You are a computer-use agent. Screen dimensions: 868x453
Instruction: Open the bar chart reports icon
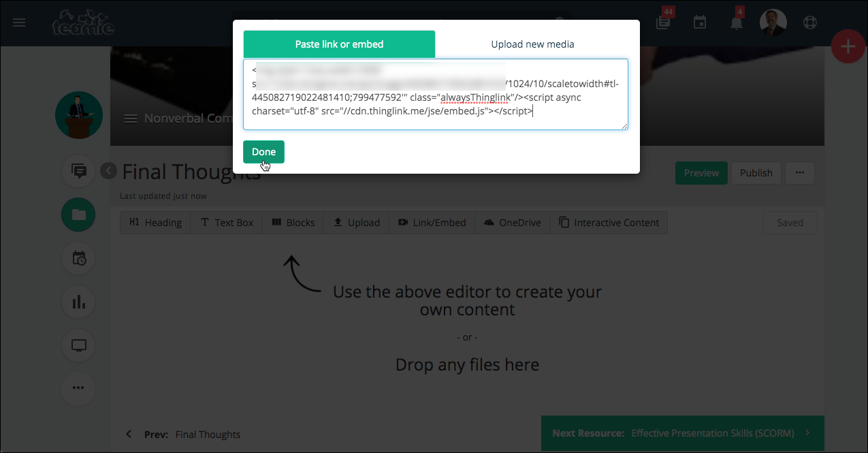(78, 301)
